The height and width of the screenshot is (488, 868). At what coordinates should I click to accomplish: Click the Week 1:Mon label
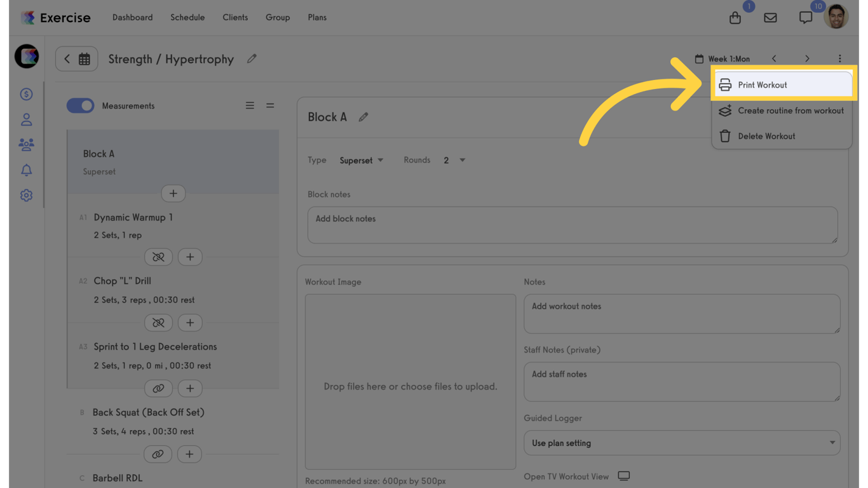point(729,59)
